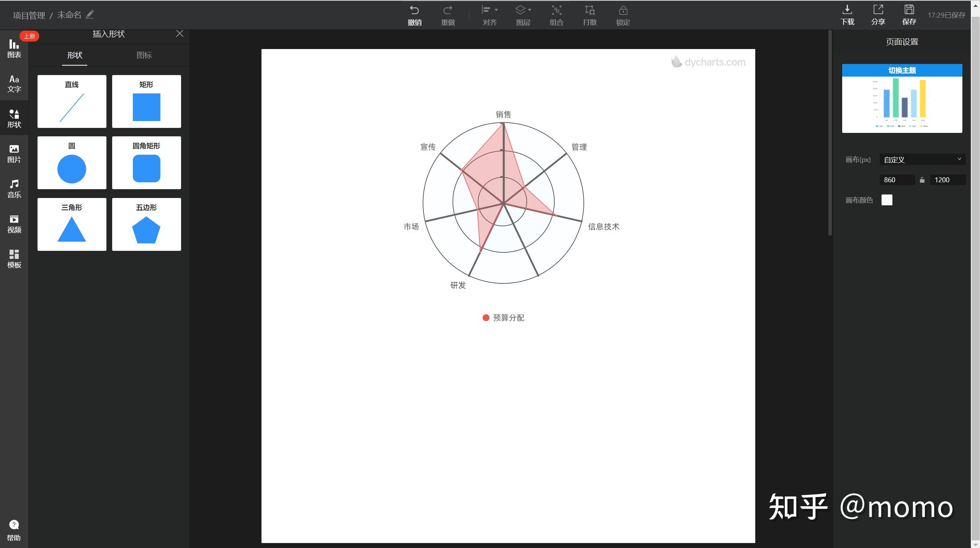The width and height of the screenshot is (980, 548).
Task: Open the 文字 text sidebar panel
Action: click(14, 83)
